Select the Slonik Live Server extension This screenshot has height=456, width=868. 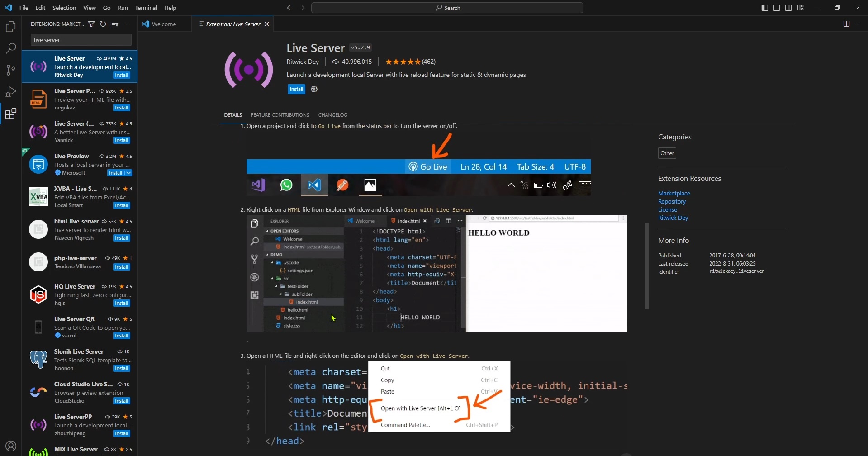point(80,360)
